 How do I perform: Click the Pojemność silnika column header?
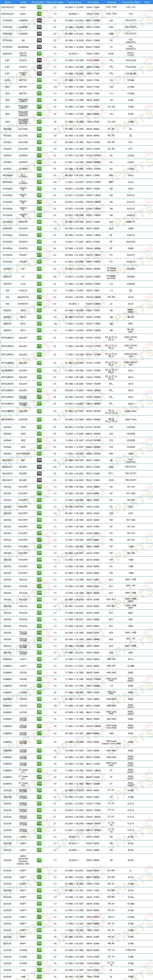click(55, 2)
